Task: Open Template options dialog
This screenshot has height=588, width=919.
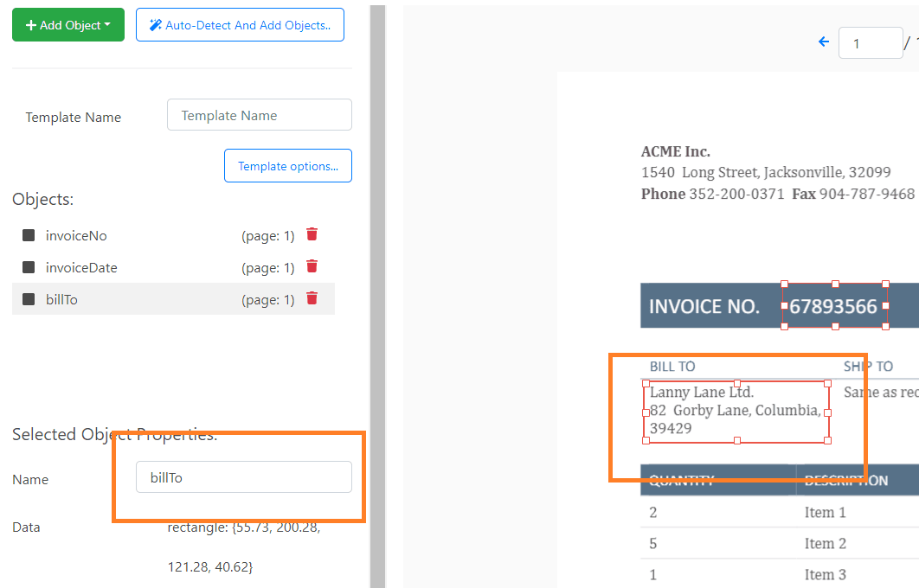Action: (287, 166)
